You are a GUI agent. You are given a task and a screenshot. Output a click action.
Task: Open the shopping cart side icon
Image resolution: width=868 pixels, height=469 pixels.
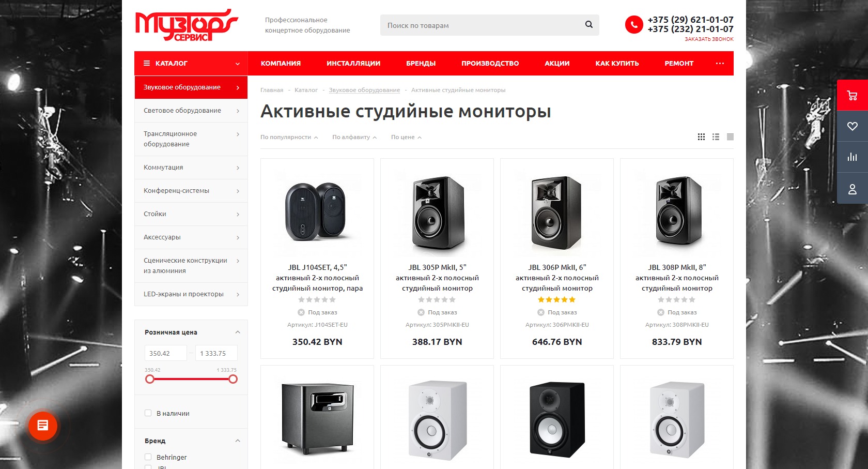point(853,95)
